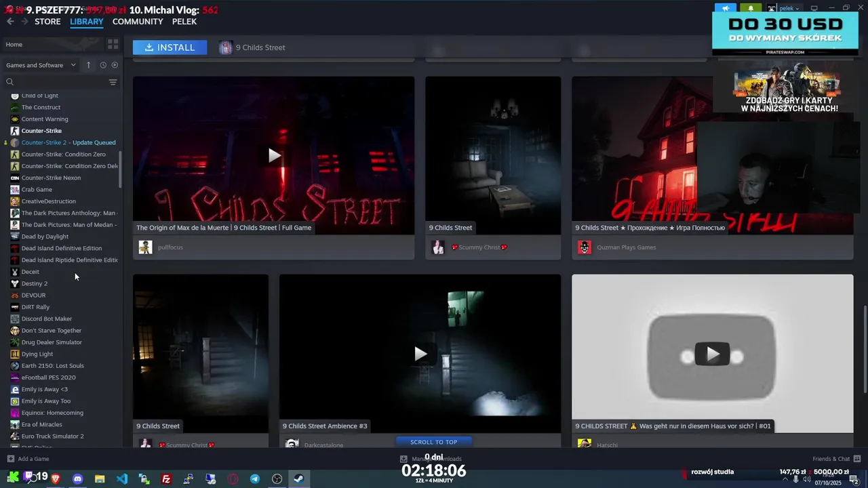
Task: Select Crab Game in the library list
Action: pos(37,190)
